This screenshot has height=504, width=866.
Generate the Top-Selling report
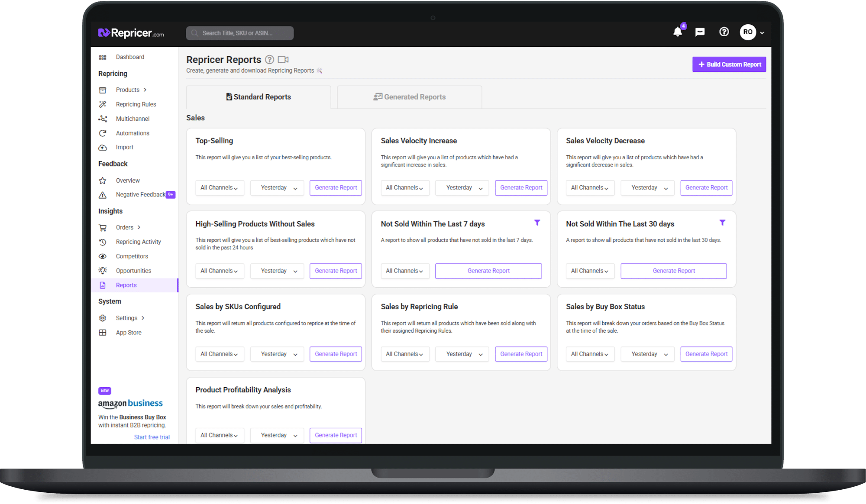tap(336, 188)
